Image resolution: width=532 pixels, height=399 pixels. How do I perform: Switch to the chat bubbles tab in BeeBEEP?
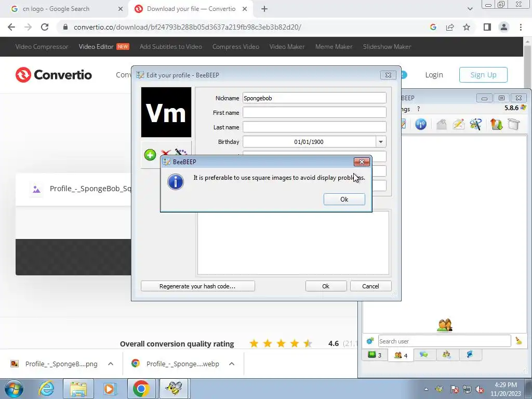[424, 354]
